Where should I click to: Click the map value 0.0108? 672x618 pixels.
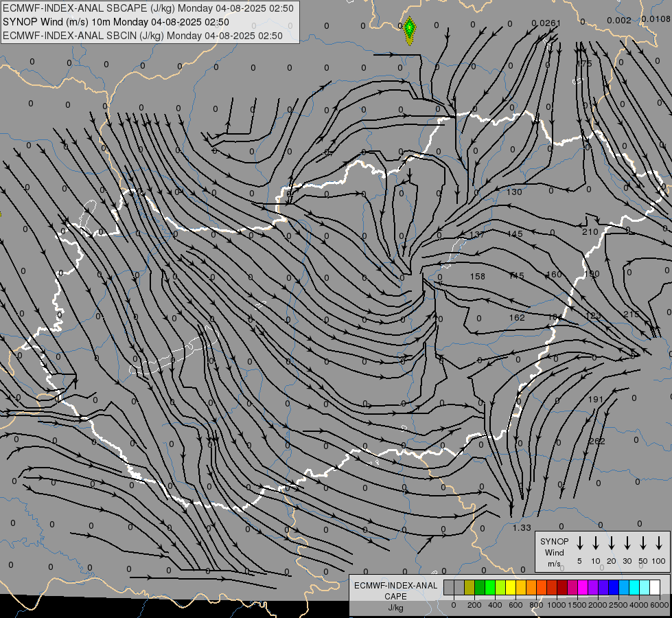pos(656,19)
